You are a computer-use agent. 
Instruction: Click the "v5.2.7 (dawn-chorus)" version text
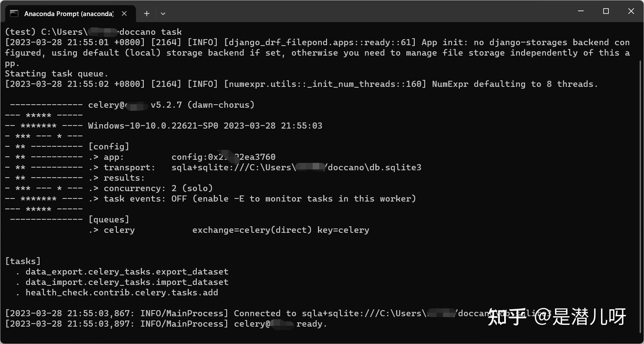click(202, 105)
